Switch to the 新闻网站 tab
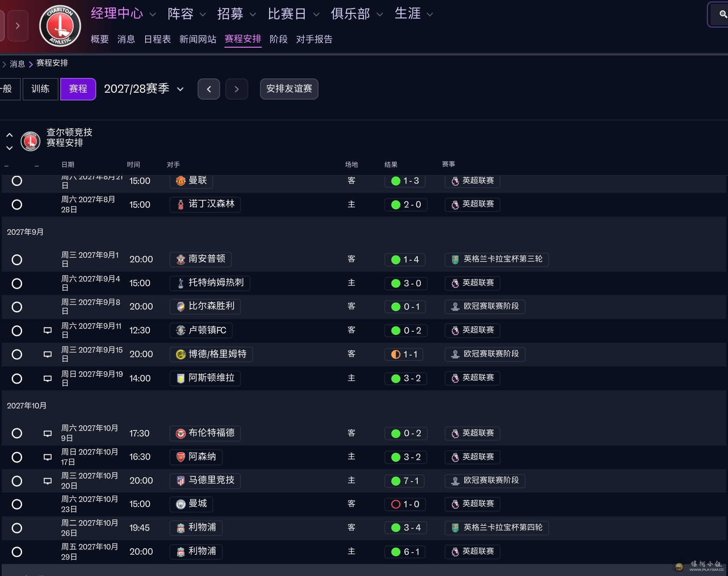The width and height of the screenshot is (728, 576). (198, 39)
